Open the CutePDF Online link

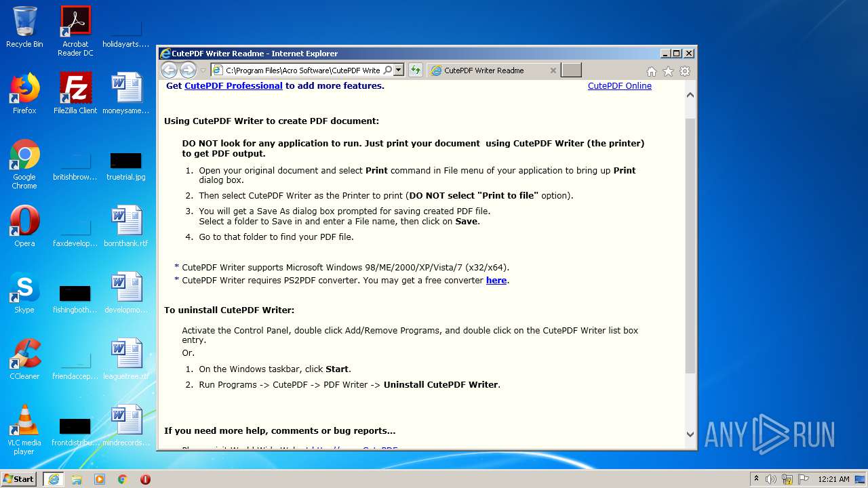coord(620,85)
